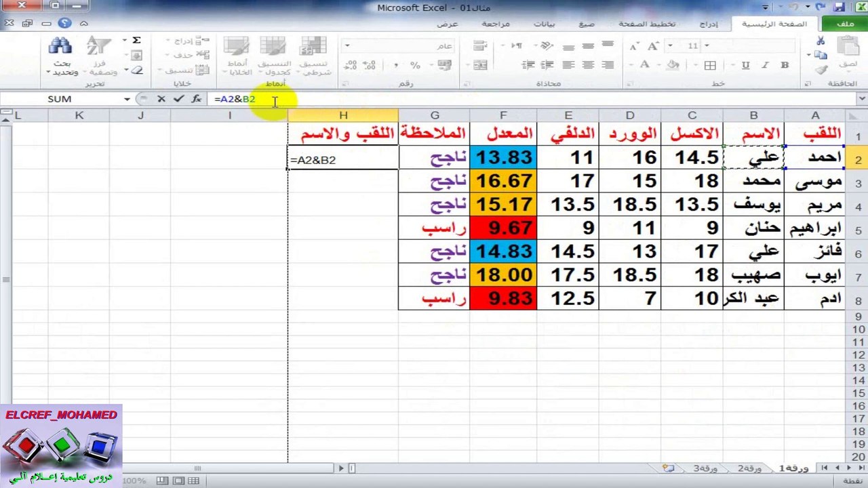The image size is (868, 488).
Task: Switch to the Insert (إدراج) ribbon tab
Action: pyautogui.click(x=708, y=24)
